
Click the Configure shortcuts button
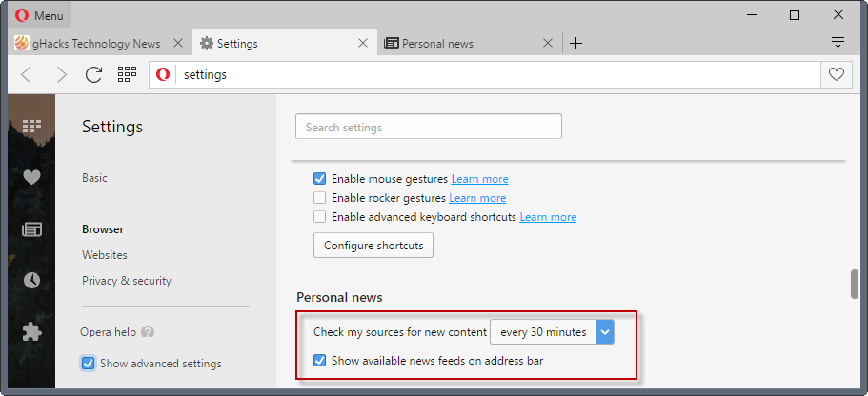click(x=373, y=245)
